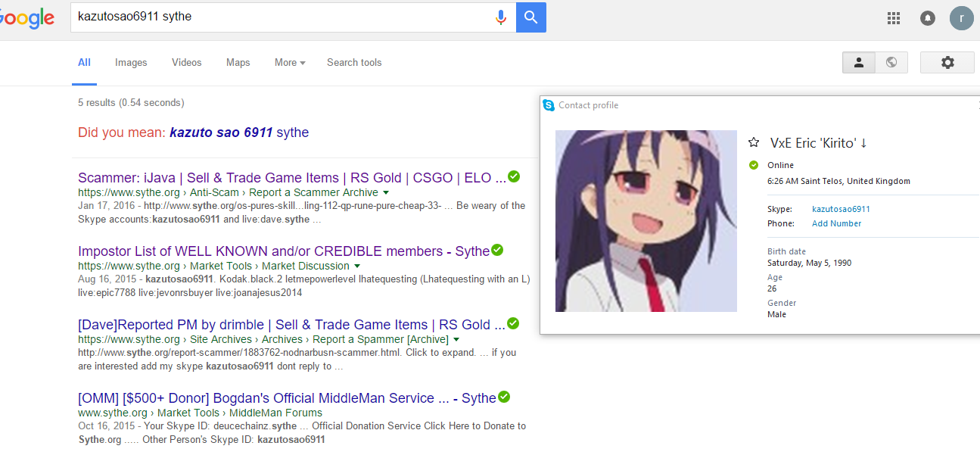Click birth date 'Saturday, May 5, 1990'
Viewport: 980px width, 452px height.
coord(809,263)
